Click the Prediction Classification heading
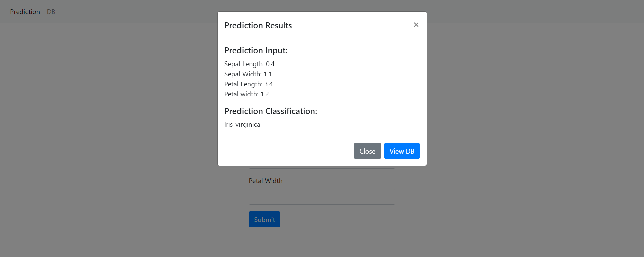 click(270, 111)
